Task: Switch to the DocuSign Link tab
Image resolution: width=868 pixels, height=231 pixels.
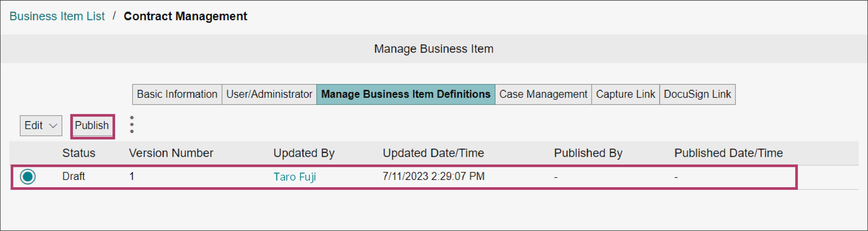Action: click(x=697, y=94)
